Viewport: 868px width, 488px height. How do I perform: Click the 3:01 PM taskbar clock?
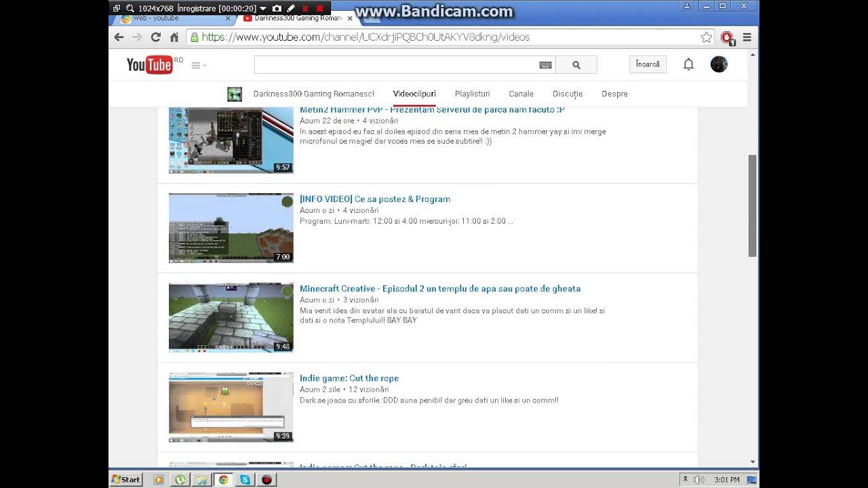(x=726, y=479)
